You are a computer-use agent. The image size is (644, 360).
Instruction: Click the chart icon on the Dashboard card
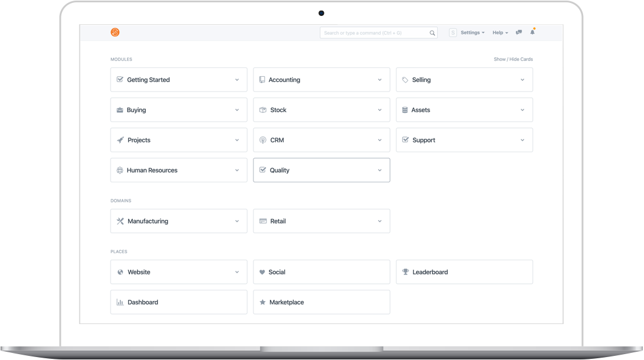pyautogui.click(x=119, y=302)
